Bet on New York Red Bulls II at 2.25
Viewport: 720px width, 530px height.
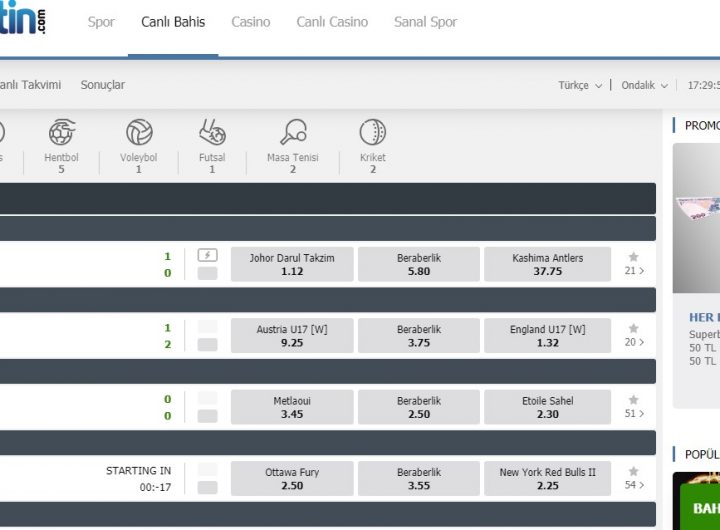pyautogui.click(x=547, y=479)
